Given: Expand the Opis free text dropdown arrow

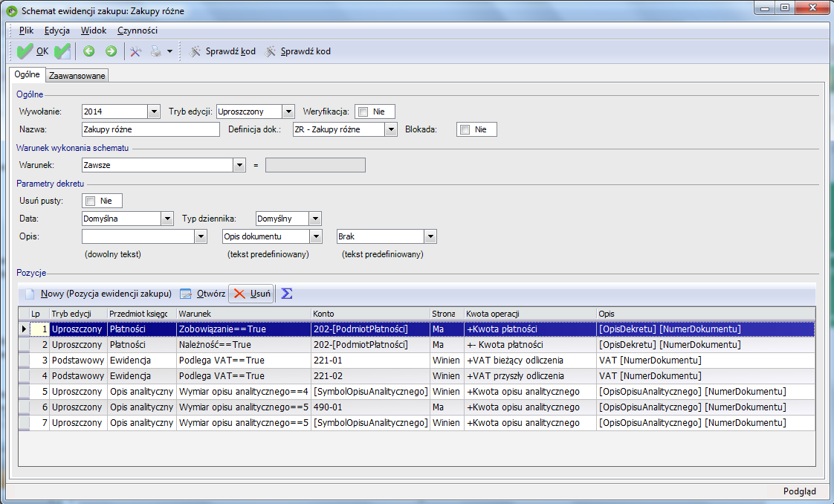Looking at the screenshot, I should pos(201,236).
